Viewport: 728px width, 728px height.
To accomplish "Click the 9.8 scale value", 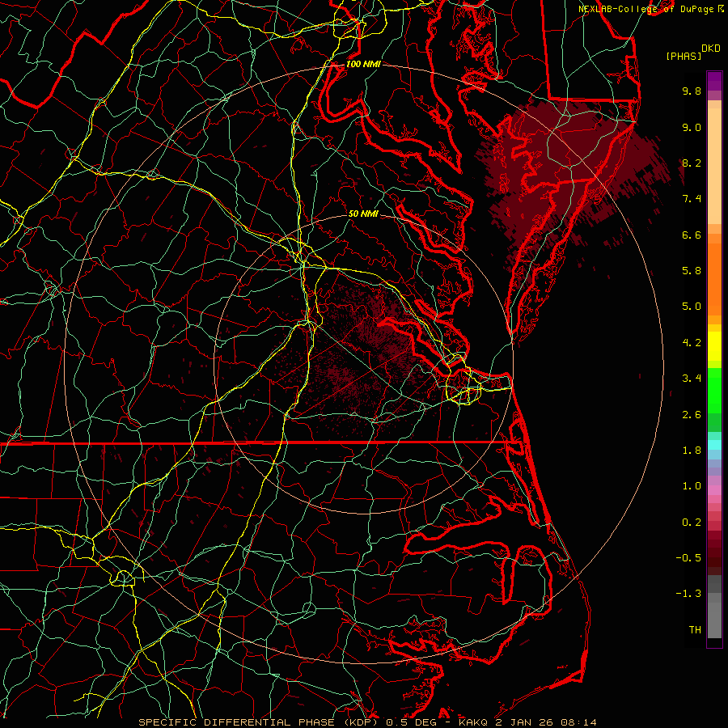I will tap(692, 91).
